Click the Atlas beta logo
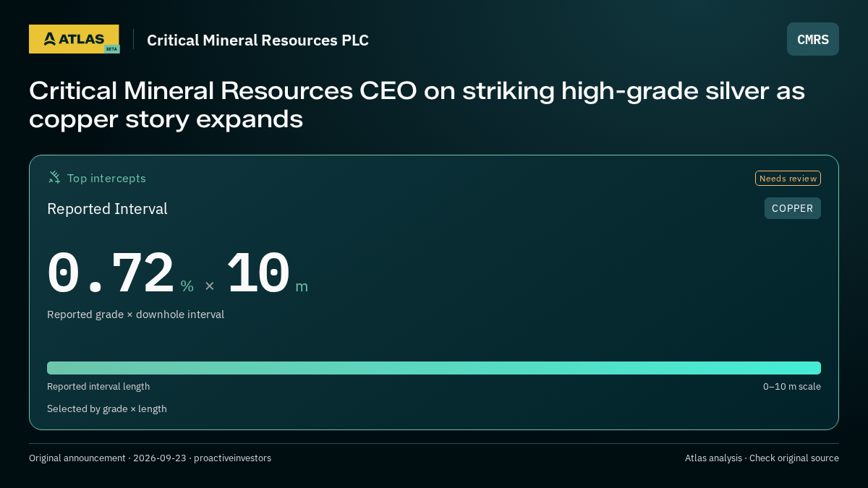 (74, 39)
